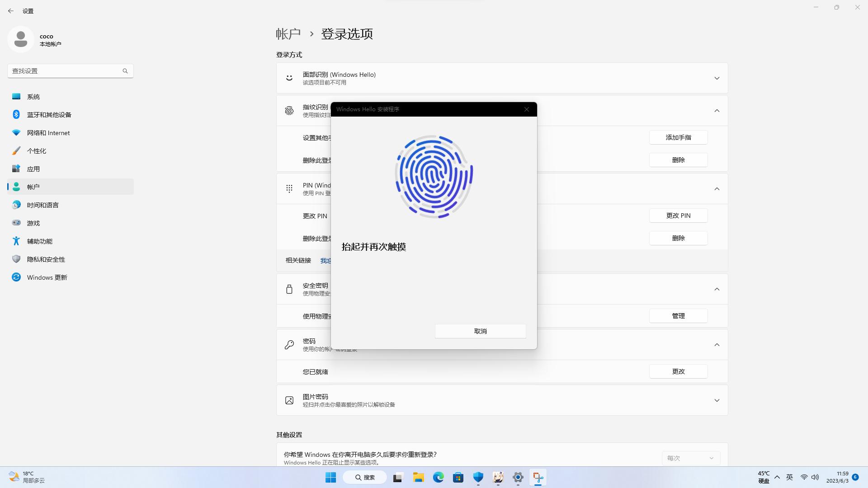Open the 每次 re-sign-in dropdown
Image resolution: width=868 pixels, height=488 pixels.
pos(690,458)
